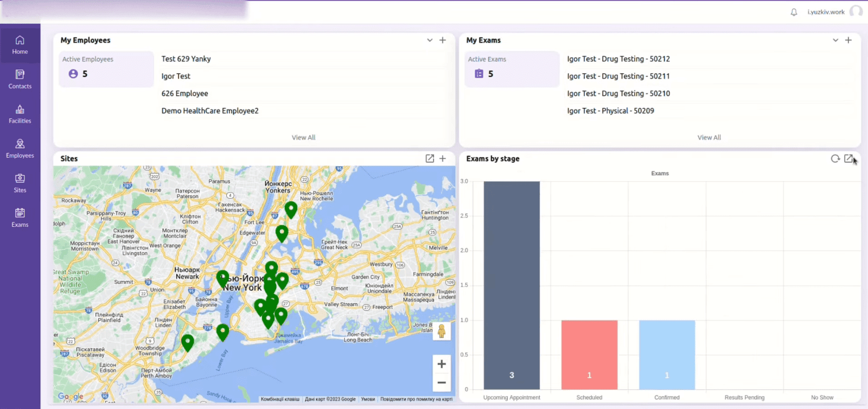
Task: Open the notifications bell icon
Action: (794, 12)
